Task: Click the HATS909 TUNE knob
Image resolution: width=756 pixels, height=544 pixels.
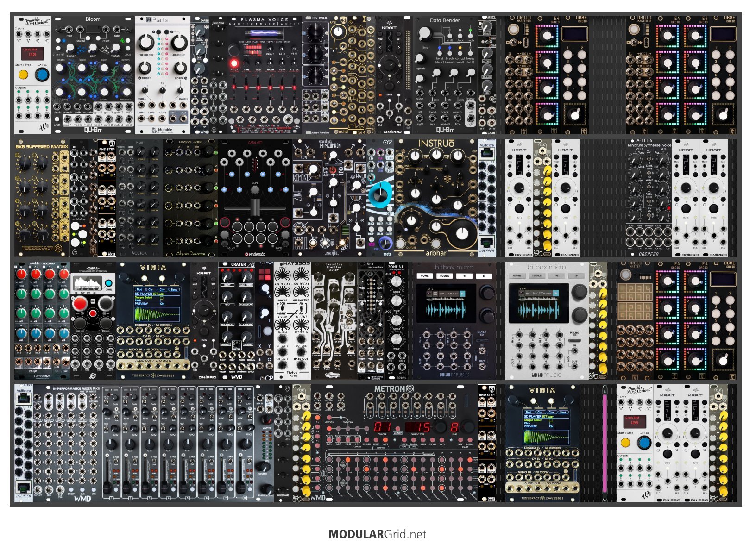Action: coord(282,275)
